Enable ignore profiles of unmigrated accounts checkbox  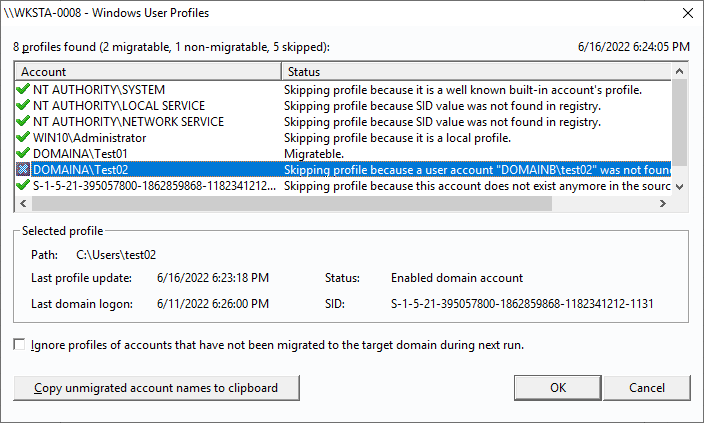point(19,345)
